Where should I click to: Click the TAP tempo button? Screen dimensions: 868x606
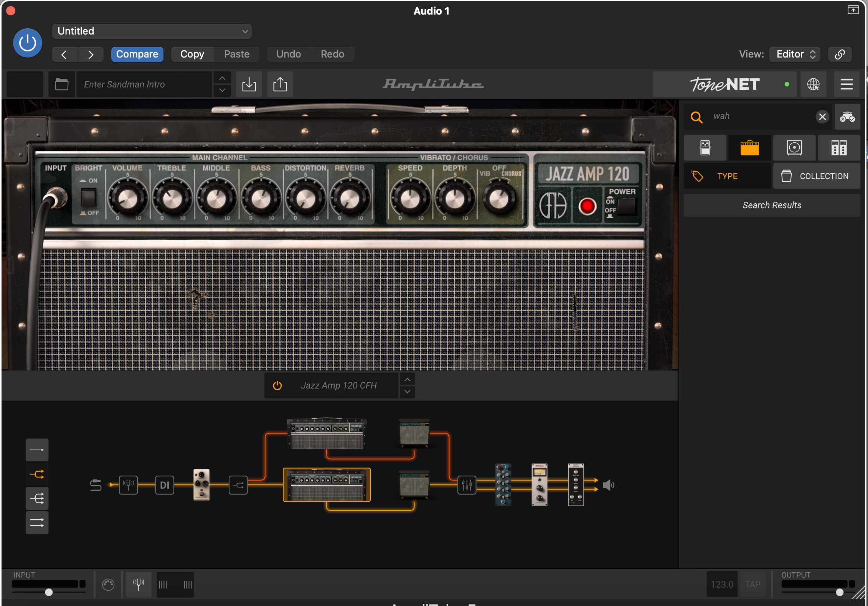752,584
